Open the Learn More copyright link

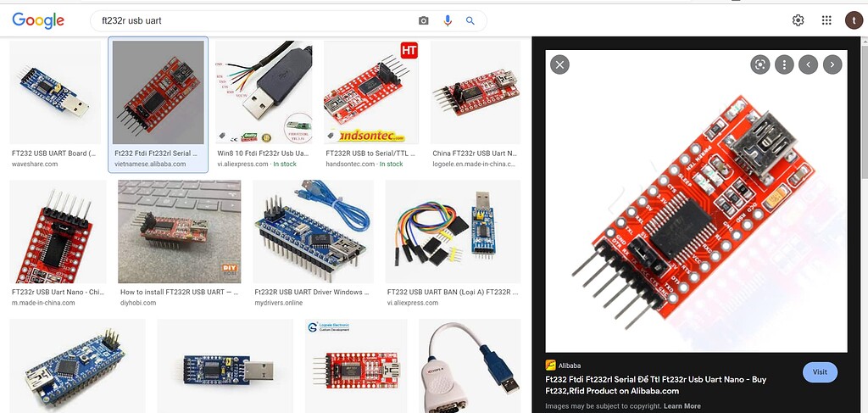click(x=682, y=406)
